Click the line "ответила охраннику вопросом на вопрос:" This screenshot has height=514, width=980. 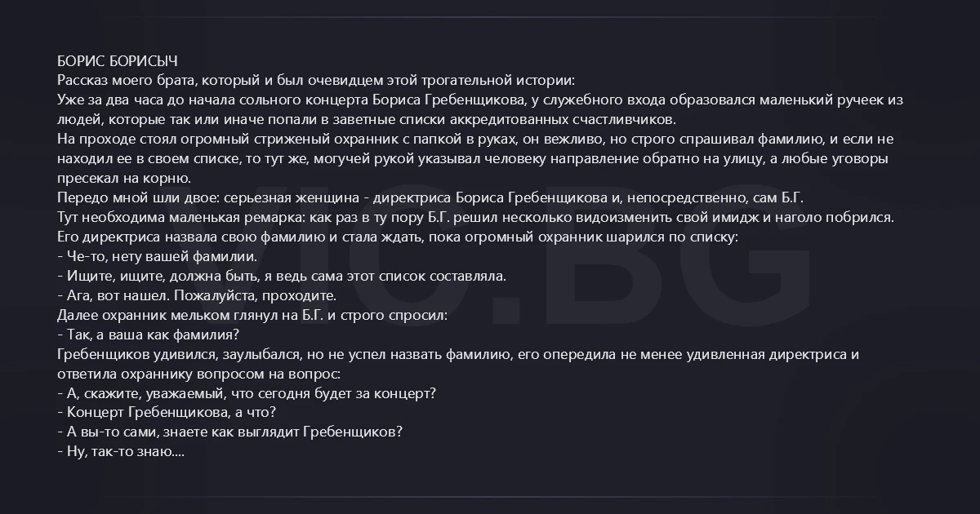click(199, 374)
